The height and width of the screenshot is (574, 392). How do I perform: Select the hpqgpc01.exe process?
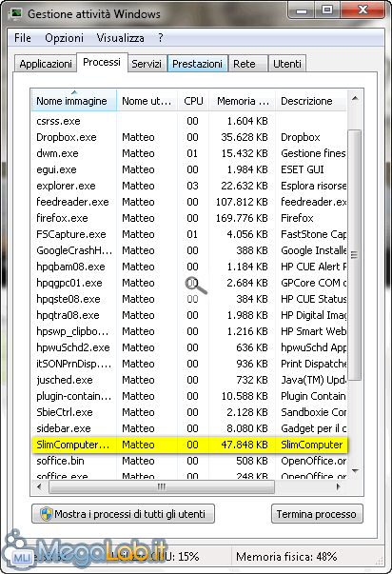click(189, 283)
